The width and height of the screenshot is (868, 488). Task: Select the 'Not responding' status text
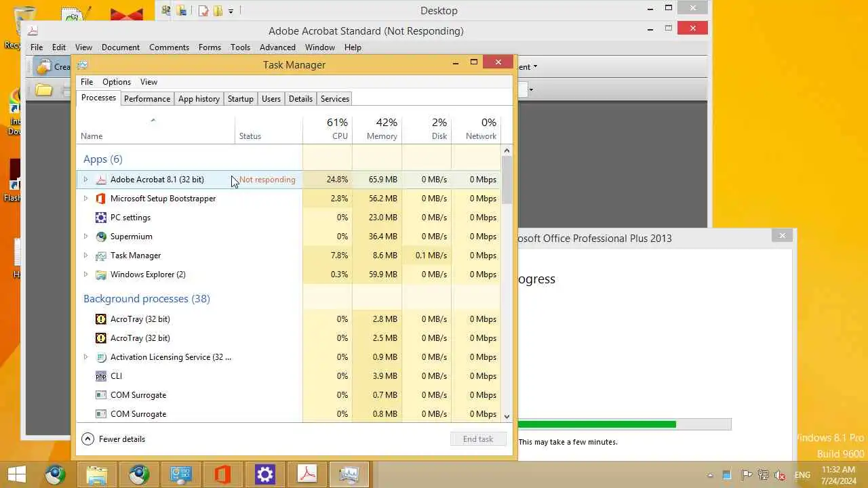(267, 180)
